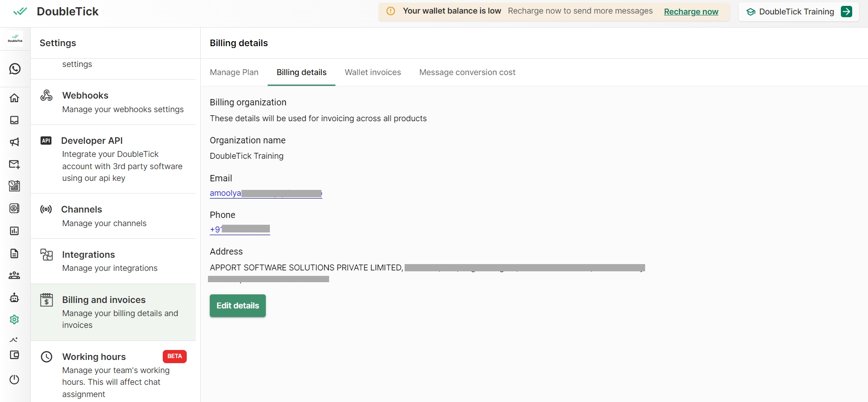Open the WhatsApp icon in sidebar
Image resolution: width=868 pixels, height=402 pixels.
pos(15,69)
